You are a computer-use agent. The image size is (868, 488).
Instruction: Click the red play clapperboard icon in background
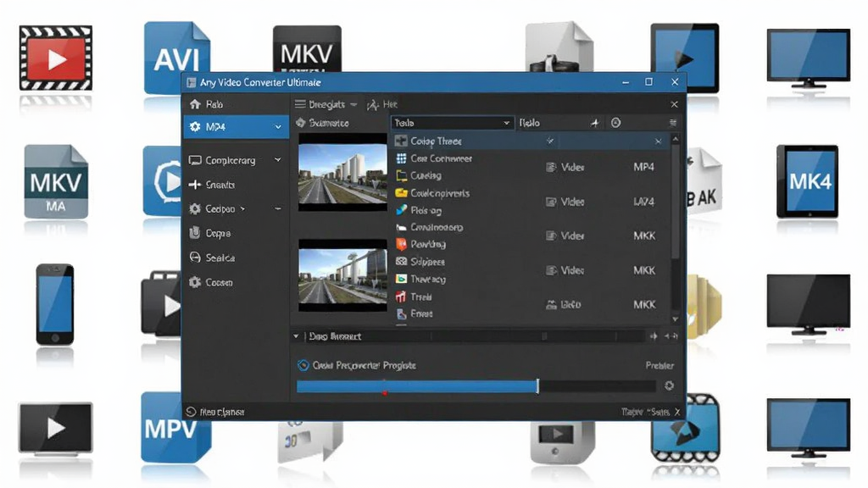point(55,58)
